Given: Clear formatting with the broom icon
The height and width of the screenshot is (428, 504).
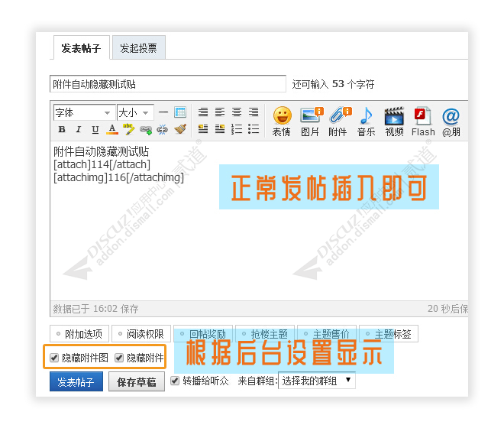Looking at the screenshot, I should coord(180,129).
